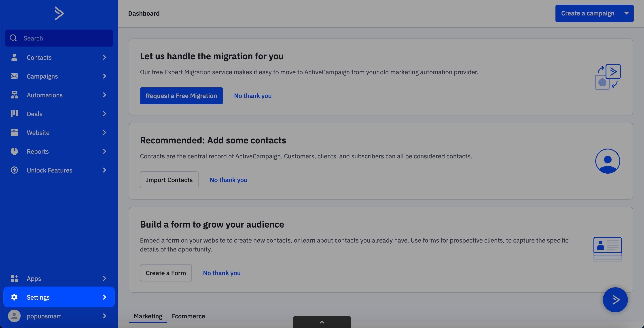This screenshot has height=328, width=644.
Task: Click the Website browser icon
Action: coord(14,132)
